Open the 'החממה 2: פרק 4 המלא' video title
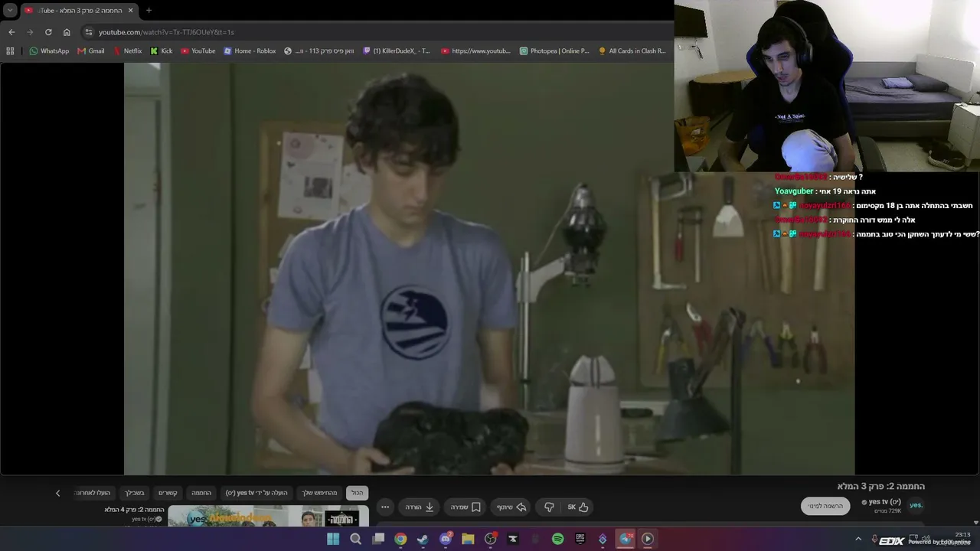 tap(135, 510)
